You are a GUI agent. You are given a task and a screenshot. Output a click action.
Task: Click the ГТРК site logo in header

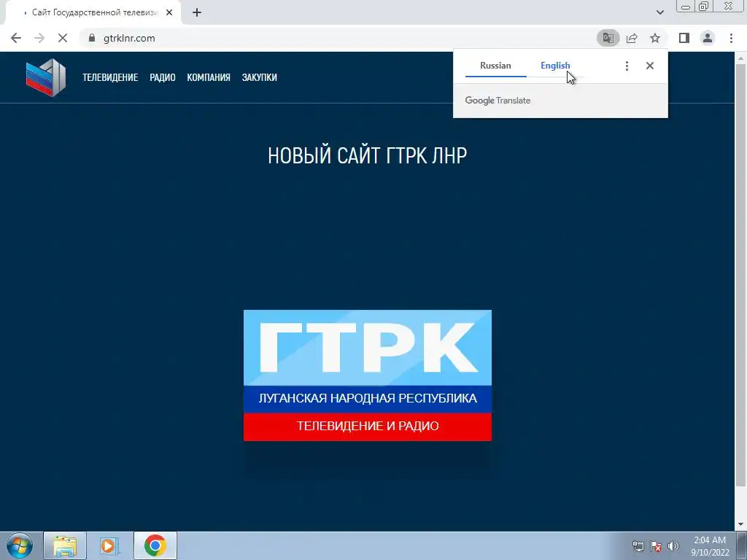pyautogui.click(x=46, y=77)
